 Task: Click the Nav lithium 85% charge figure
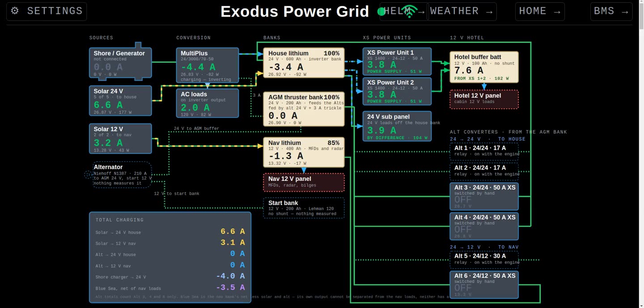pos(333,143)
